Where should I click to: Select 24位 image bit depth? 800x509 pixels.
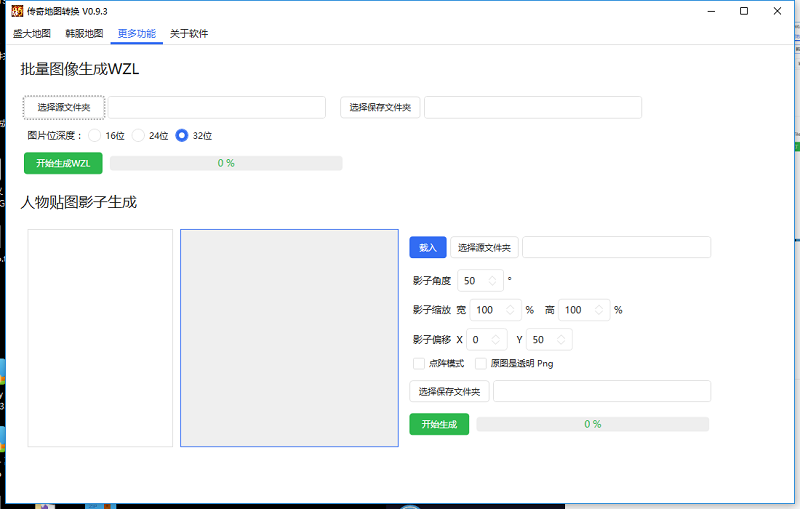point(138,135)
